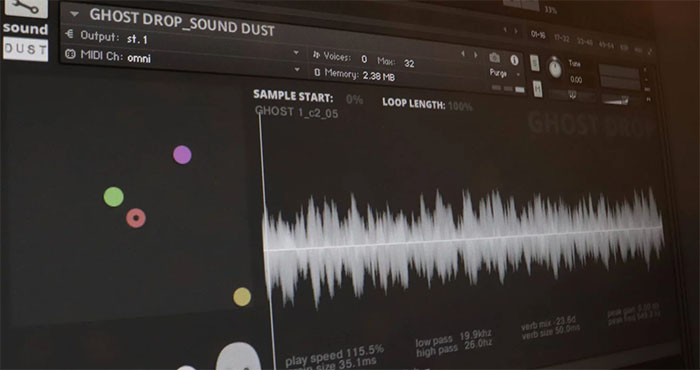The height and width of the screenshot is (370, 700).
Task: Click the small arrow beside Purge
Action: tap(518, 75)
